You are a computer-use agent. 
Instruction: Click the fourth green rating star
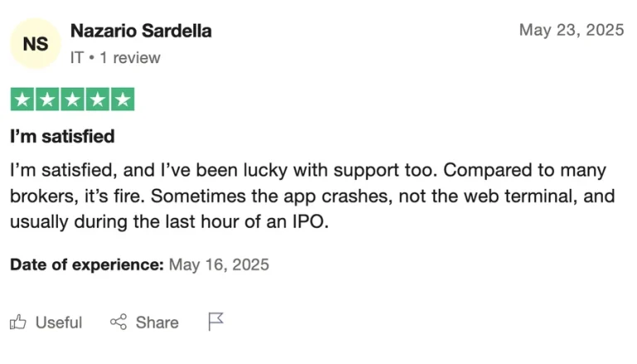point(97,99)
